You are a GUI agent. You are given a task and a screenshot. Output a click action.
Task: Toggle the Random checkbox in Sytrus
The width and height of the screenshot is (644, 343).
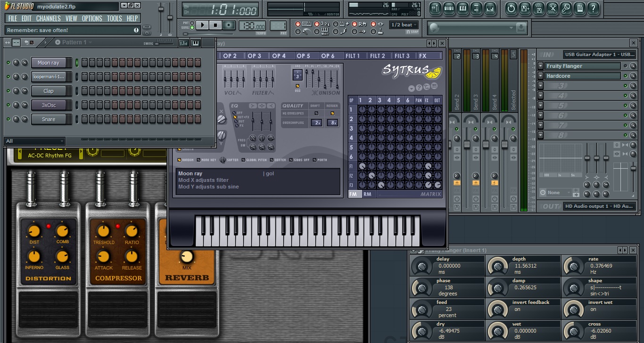(x=179, y=160)
